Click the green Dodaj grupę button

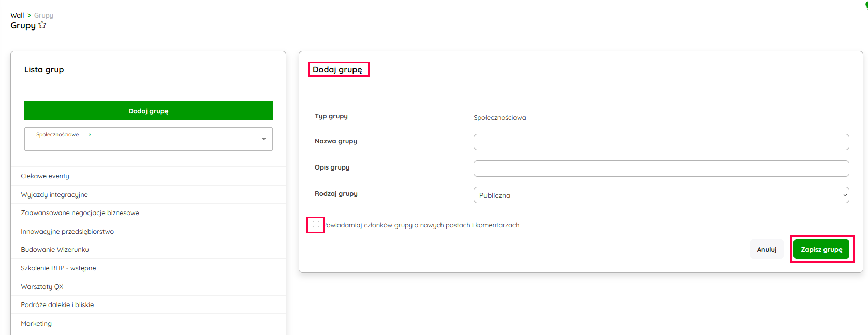coord(148,111)
